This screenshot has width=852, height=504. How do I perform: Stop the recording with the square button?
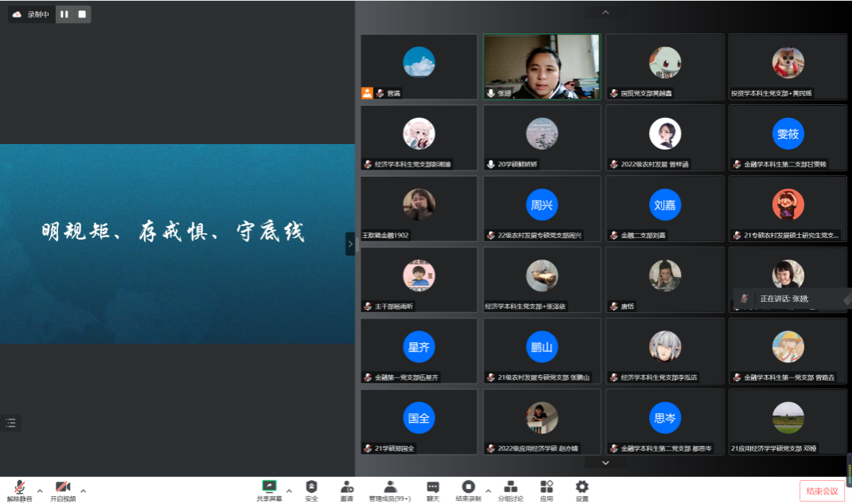(x=81, y=14)
